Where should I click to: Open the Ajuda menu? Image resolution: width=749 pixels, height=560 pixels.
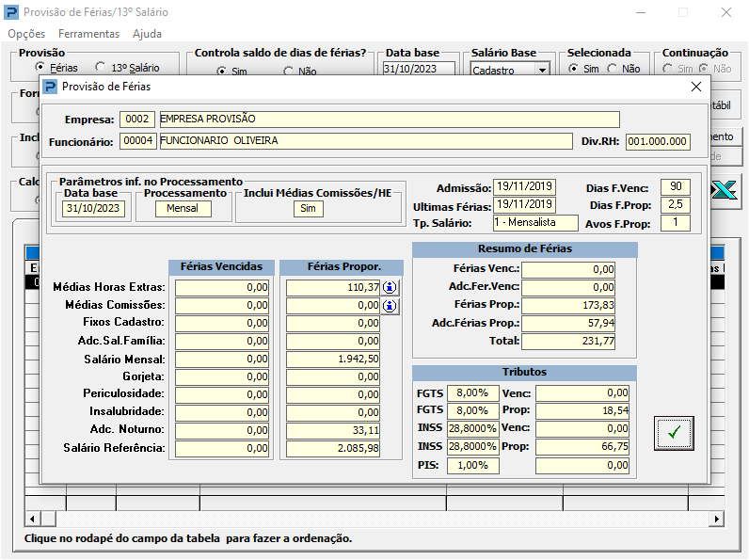[x=147, y=34]
